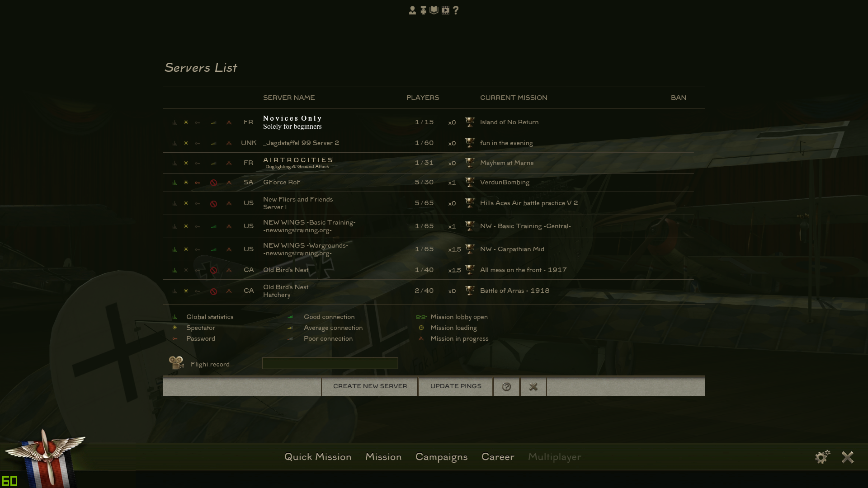Click the help button beside Update Pings
The height and width of the screenshot is (488, 868).
point(506,387)
